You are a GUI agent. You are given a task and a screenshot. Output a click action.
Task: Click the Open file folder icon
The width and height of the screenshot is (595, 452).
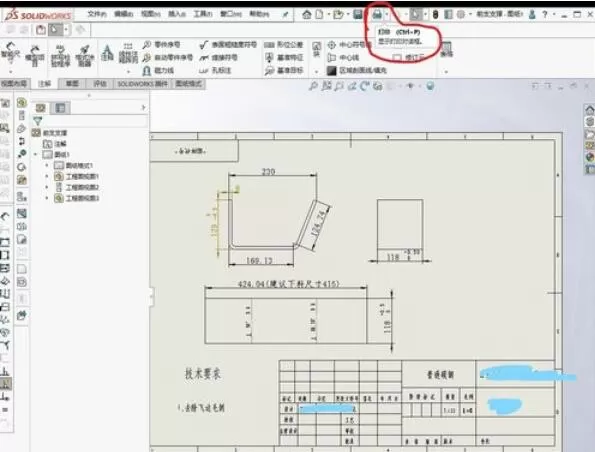coord(338,14)
